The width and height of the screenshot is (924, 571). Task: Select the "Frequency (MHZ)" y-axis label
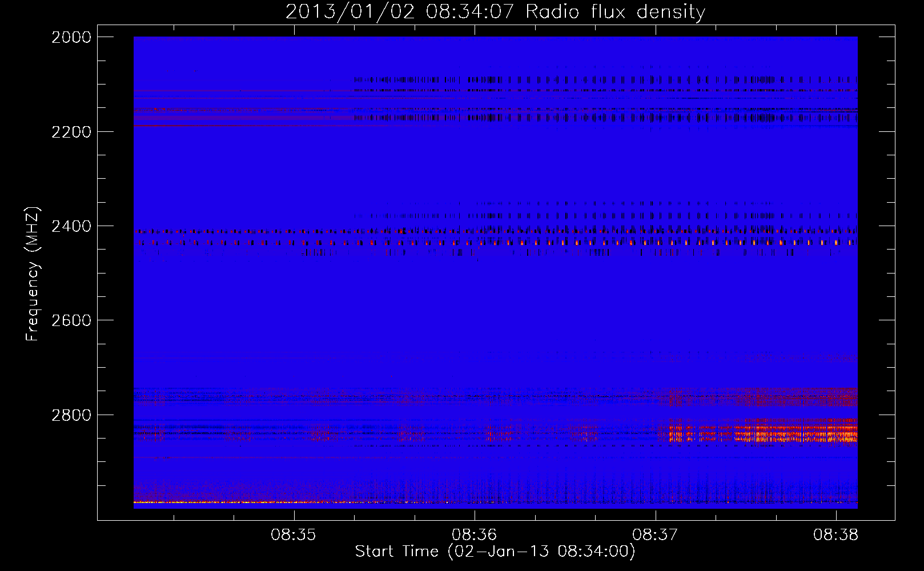pos(33,274)
